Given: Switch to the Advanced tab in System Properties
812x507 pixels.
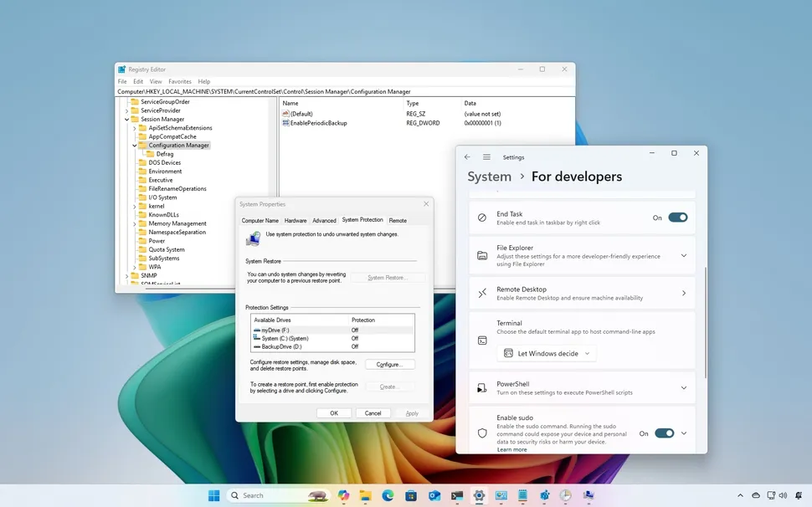Looking at the screenshot, I should click(x=324, y=220).
